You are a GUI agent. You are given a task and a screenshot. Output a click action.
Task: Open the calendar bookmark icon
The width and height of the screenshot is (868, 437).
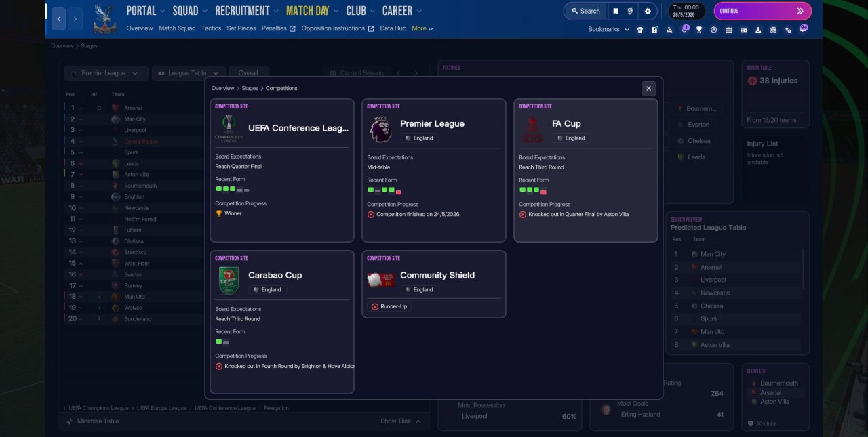[728, 30]
